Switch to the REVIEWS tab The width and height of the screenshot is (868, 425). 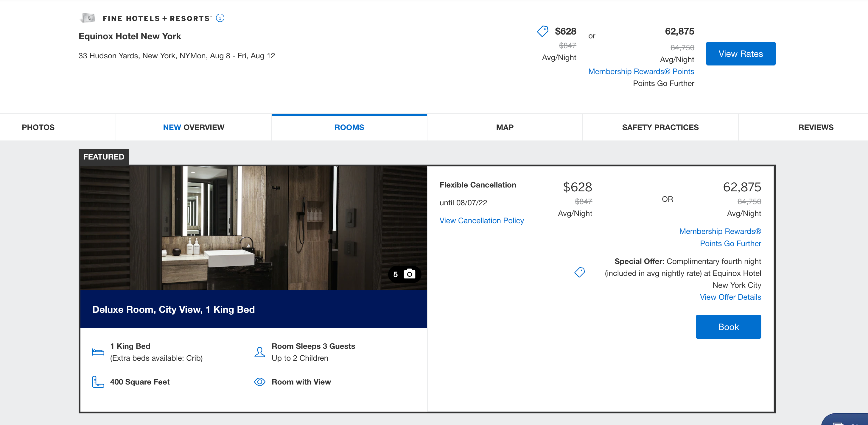816,127
